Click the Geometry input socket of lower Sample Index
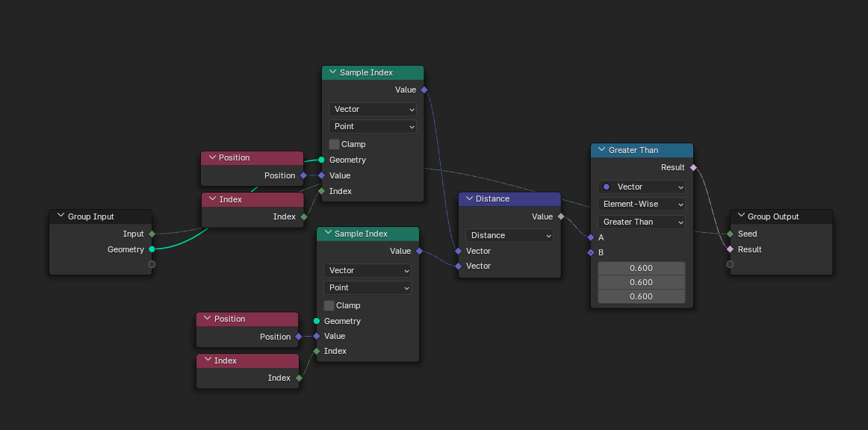868x430 pixels. [x=317, y=321]
